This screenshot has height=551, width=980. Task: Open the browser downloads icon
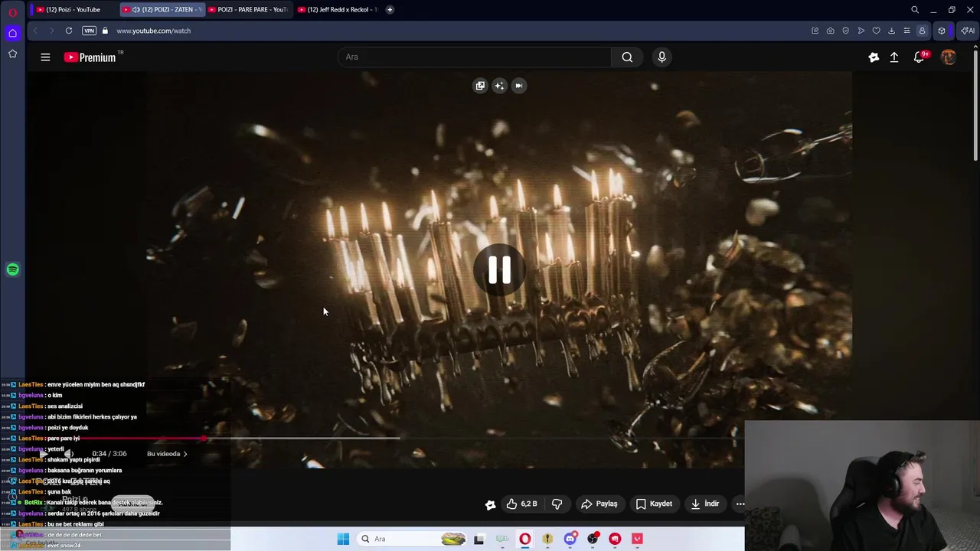point(892,31)
